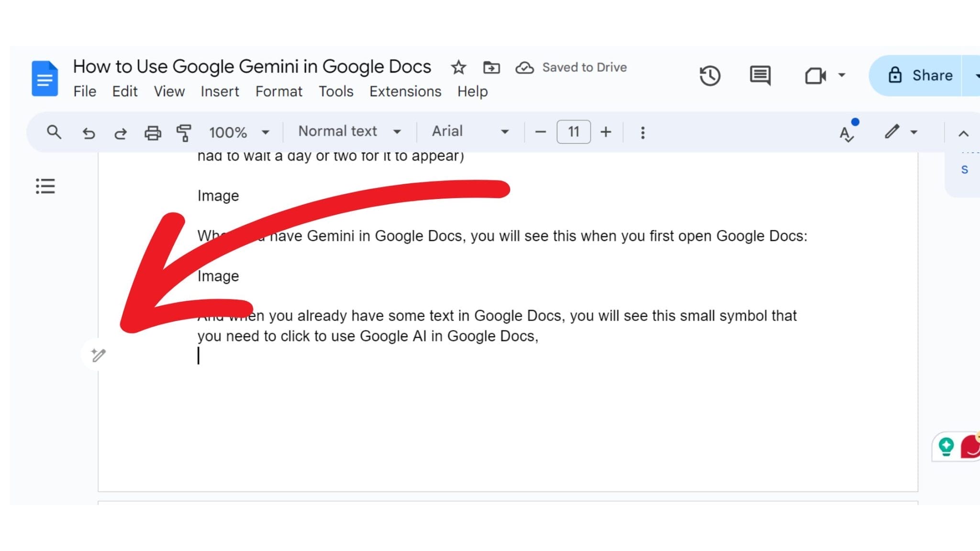Open version history
Image resolution: width=980 pixels, height=551 pixels.
710,76
